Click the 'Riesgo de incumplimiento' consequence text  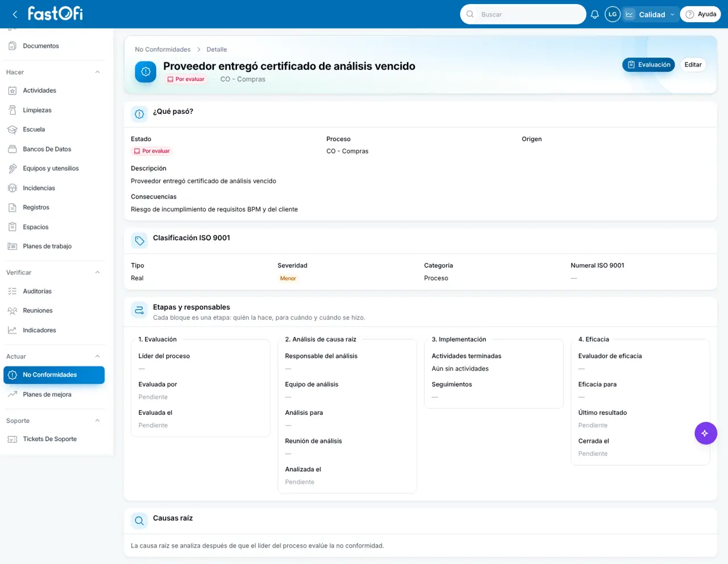214,209
